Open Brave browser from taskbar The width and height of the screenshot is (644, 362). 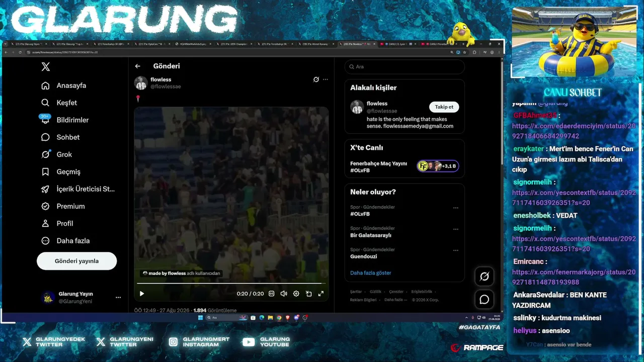288,318
